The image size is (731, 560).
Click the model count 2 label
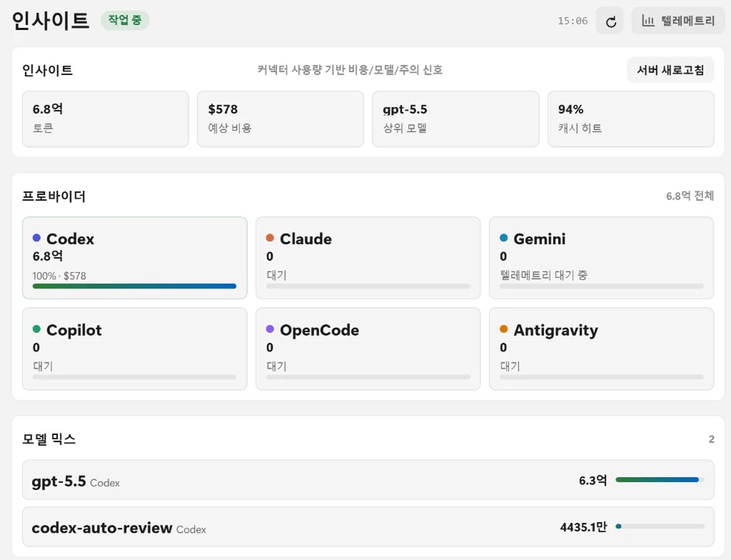[x=711, y=439]
